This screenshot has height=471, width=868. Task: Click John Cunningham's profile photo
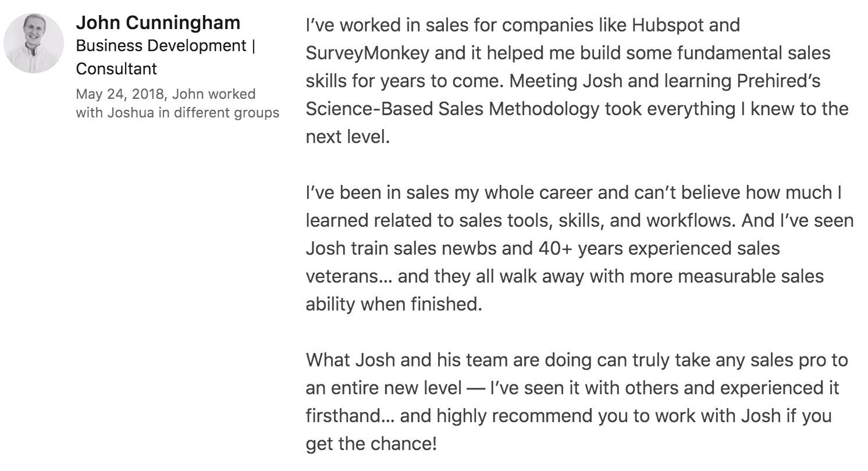pyautogui.click(x=33, y=44)
